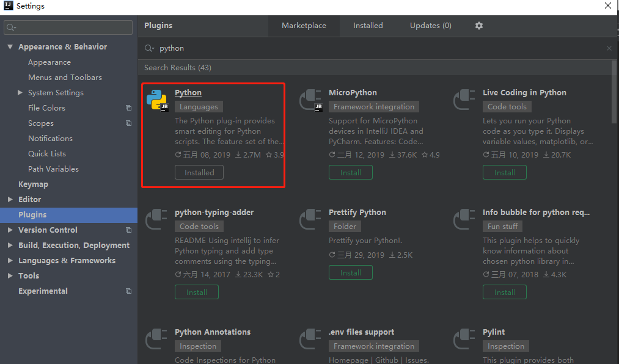Screen dimensions: 619x364
Task: Select Appearance in the settings tree
Action: point(49,62)
